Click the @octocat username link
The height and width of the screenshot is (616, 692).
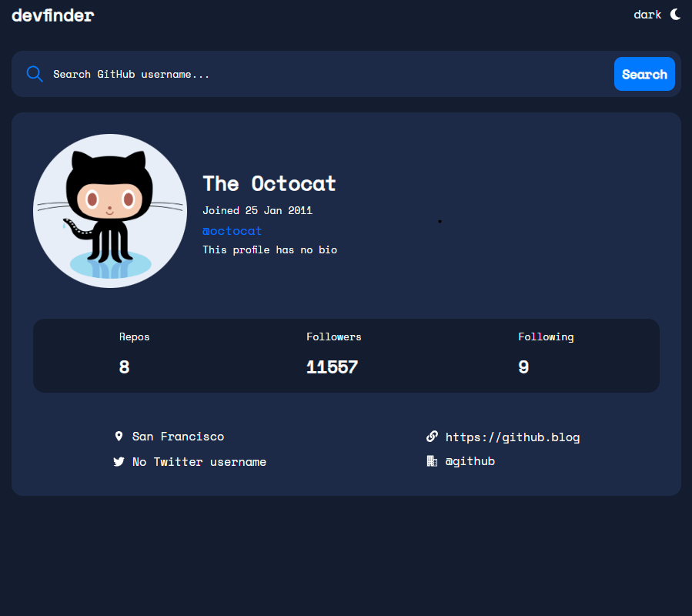click(x=232, y=231)
